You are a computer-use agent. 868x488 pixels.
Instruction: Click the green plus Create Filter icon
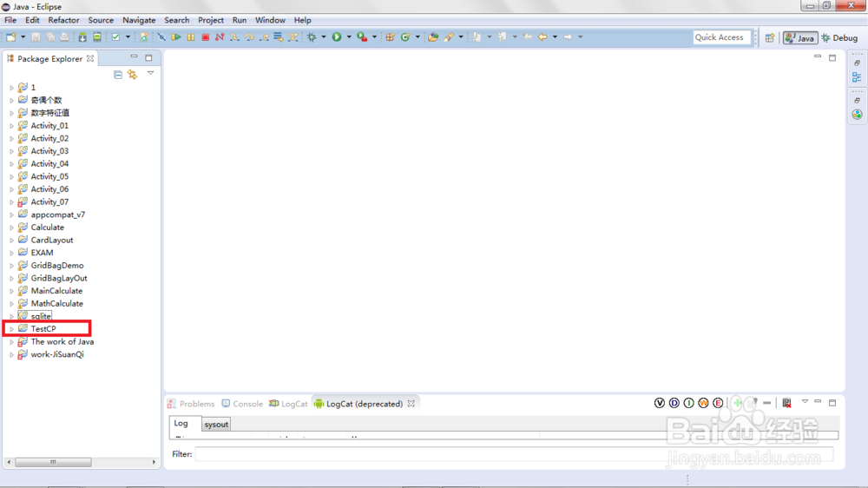(737, 403)
